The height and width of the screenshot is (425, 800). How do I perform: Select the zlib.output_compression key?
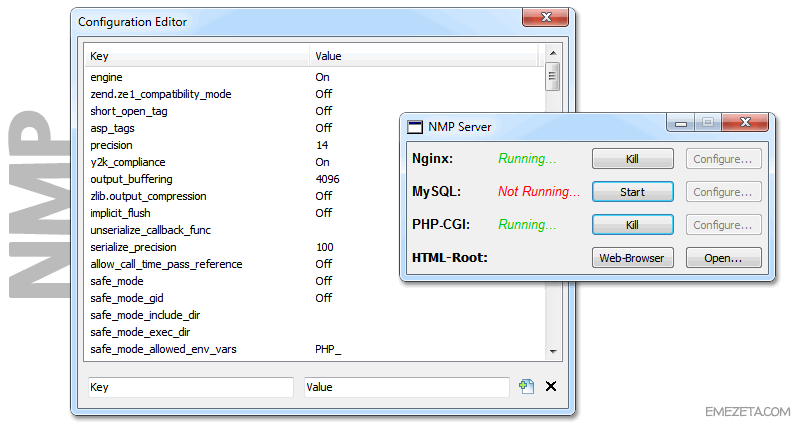coord(148,196)
